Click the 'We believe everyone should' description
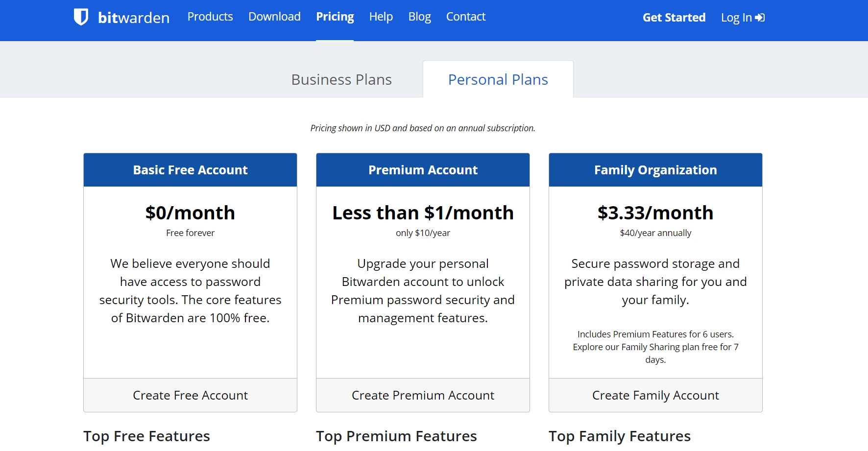Image resolution: width=868 pixels, height=451 pixels. point(191,291)
